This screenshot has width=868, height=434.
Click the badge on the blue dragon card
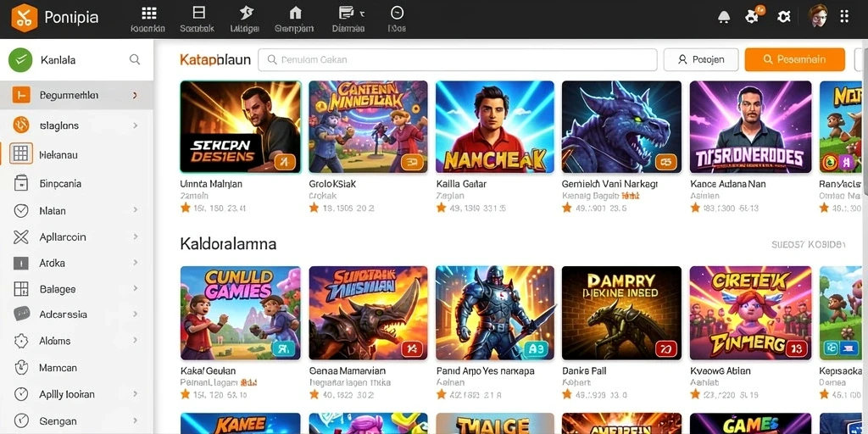tap(665, 162)
